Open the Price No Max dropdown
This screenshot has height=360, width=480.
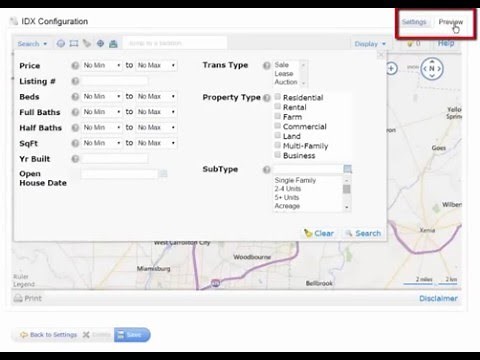pos(156,65)
